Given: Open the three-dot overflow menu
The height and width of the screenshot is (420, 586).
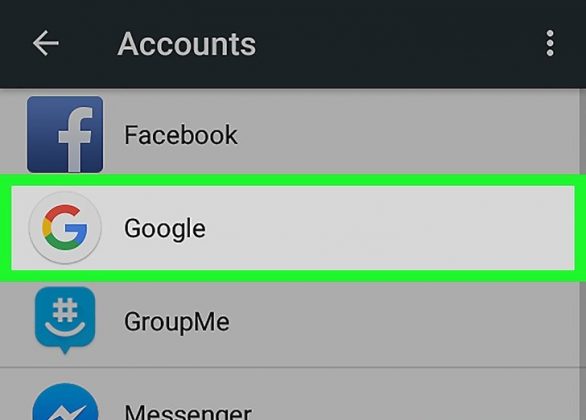Looking at the screenshot, I should click(550, 43).
